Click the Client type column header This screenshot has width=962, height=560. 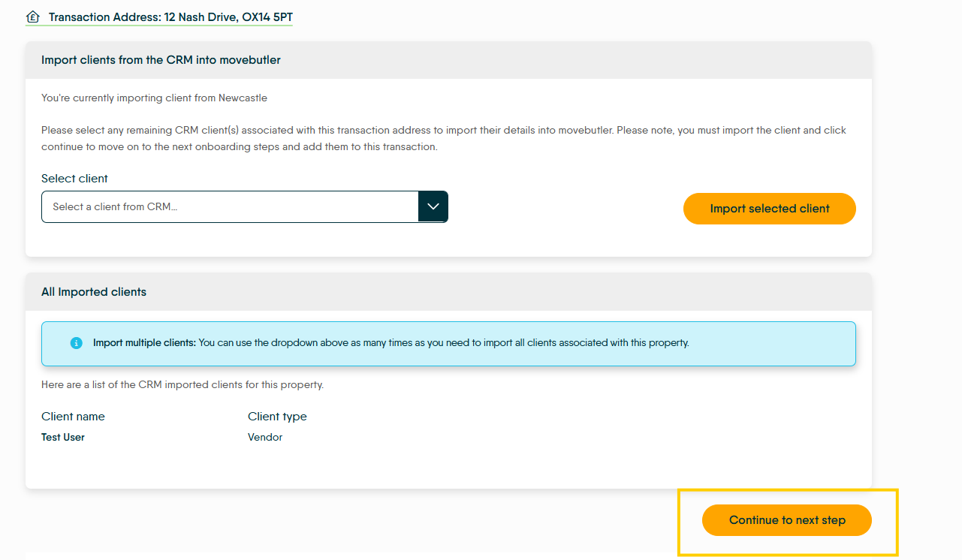tap(277, 417)
